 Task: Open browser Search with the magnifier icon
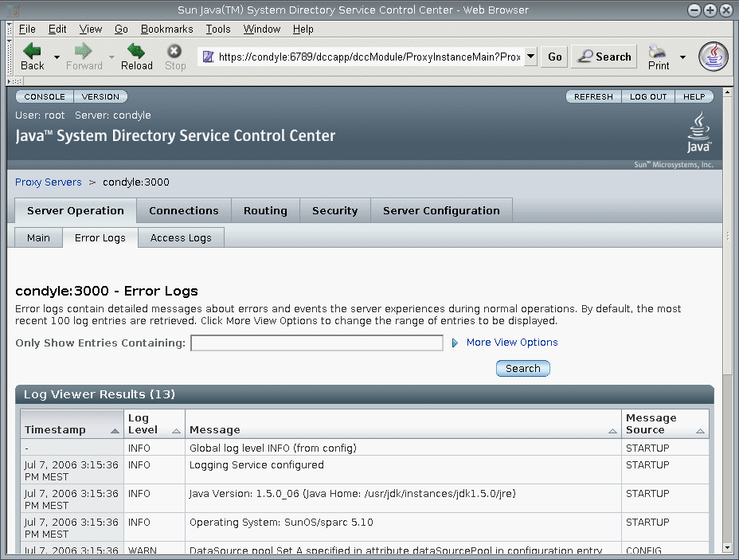604,57
